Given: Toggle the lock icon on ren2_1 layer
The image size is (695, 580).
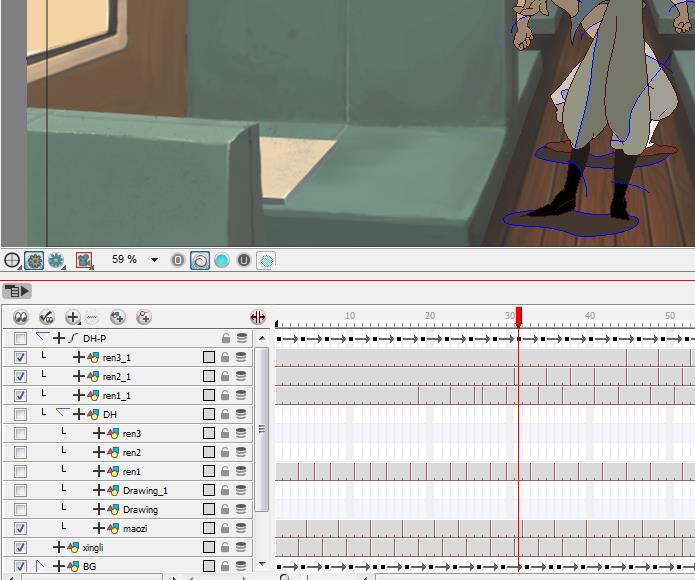Looking at the screenshot, I should point(225,377).
